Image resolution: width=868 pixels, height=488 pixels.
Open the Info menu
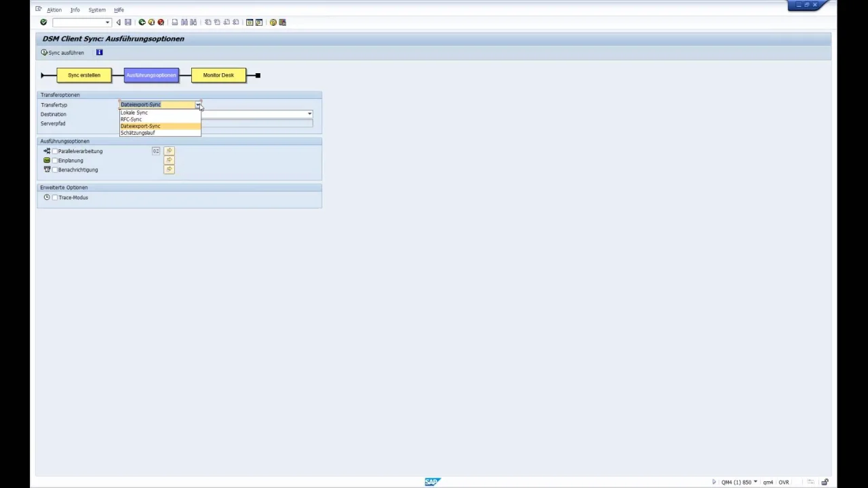tap(75, 9)
